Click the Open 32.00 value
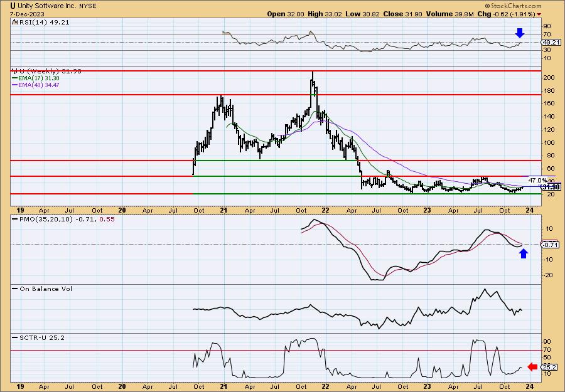 point(286,14)
